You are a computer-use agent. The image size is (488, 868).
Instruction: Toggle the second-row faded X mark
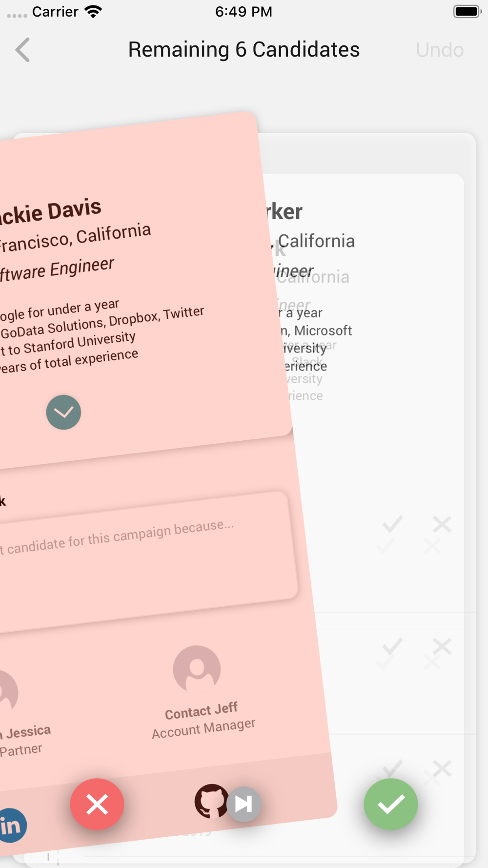point(442,646)
